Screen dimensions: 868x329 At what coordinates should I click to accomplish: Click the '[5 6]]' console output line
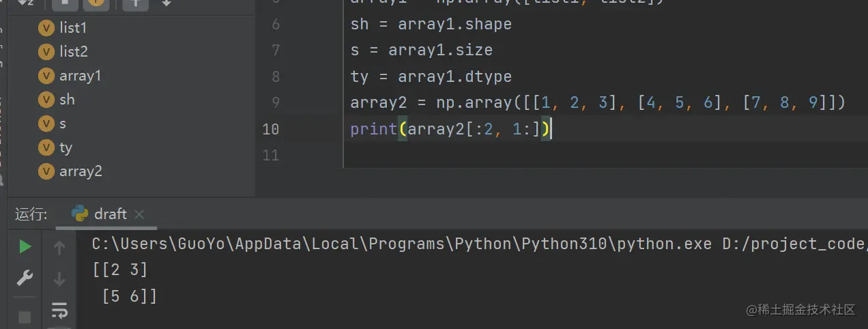coord(129,296)
